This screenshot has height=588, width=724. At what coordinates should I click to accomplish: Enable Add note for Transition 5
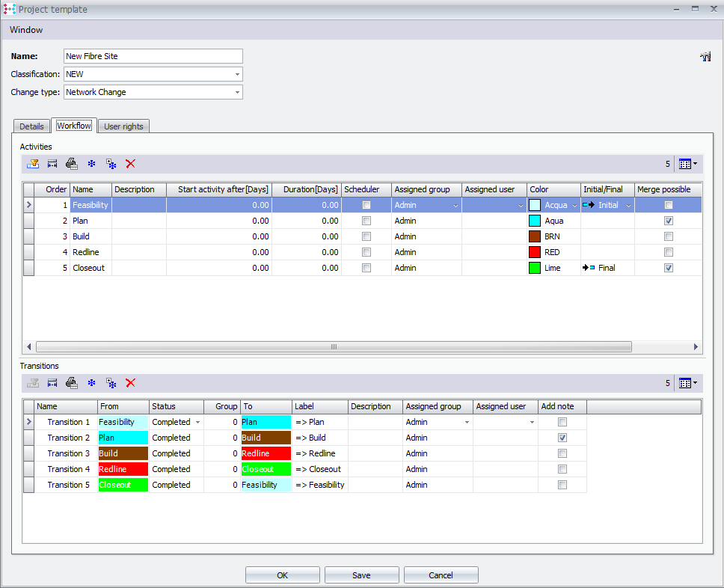[x=562, y=485]
